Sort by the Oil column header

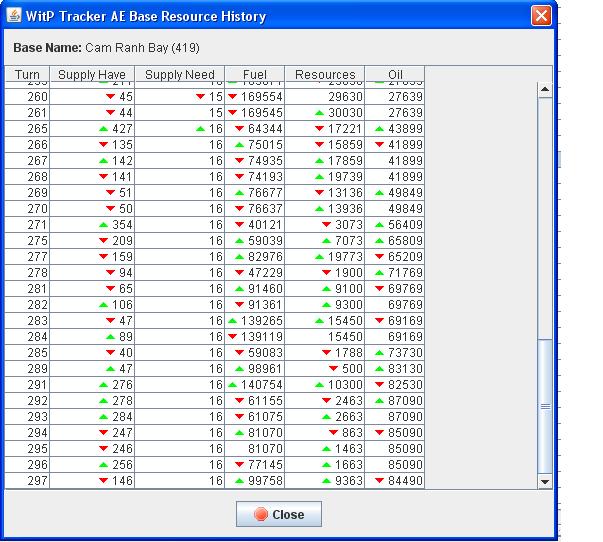coord(395,74)
